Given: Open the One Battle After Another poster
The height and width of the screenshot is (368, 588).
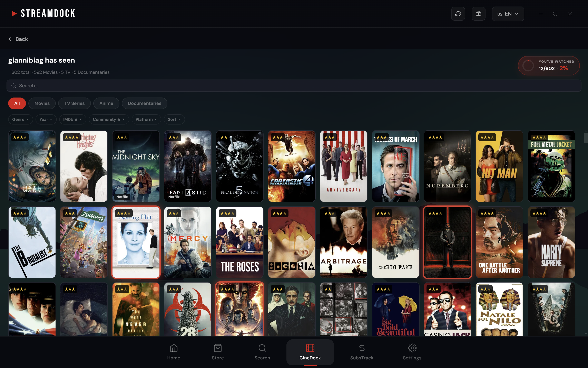Looking at the screenshot, I should pyautogui.click(x=499, y=242).
